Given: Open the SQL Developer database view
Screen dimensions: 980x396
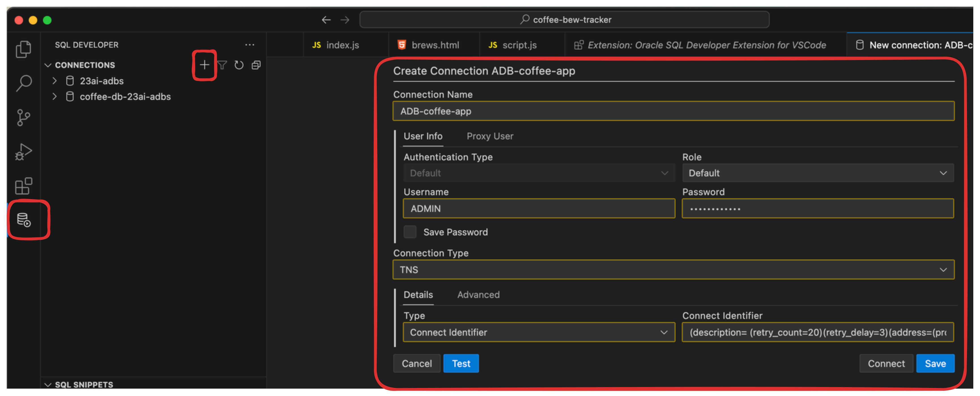Looking at the screenshot, I should (23, 220).
